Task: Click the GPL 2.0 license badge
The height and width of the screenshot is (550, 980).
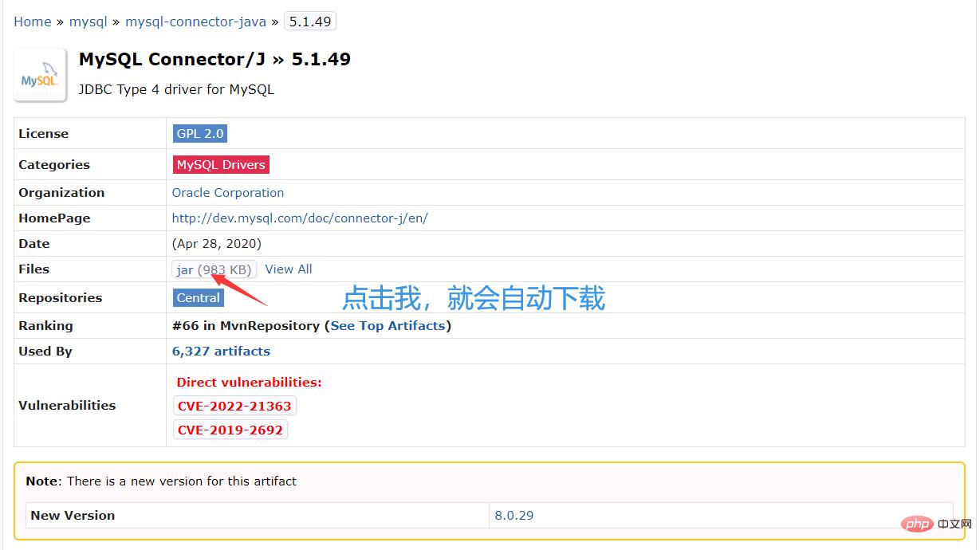Action: point(200,133)
